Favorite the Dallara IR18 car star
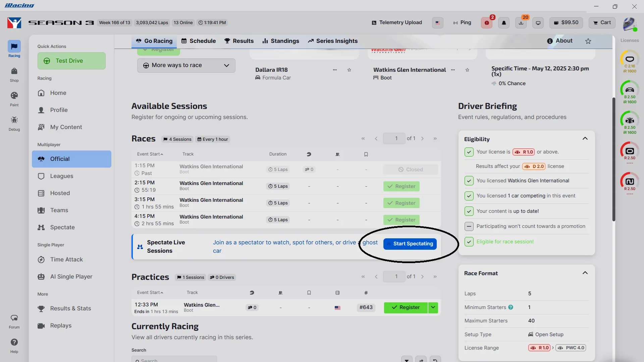644x362 pixels. tap(349, 70)
